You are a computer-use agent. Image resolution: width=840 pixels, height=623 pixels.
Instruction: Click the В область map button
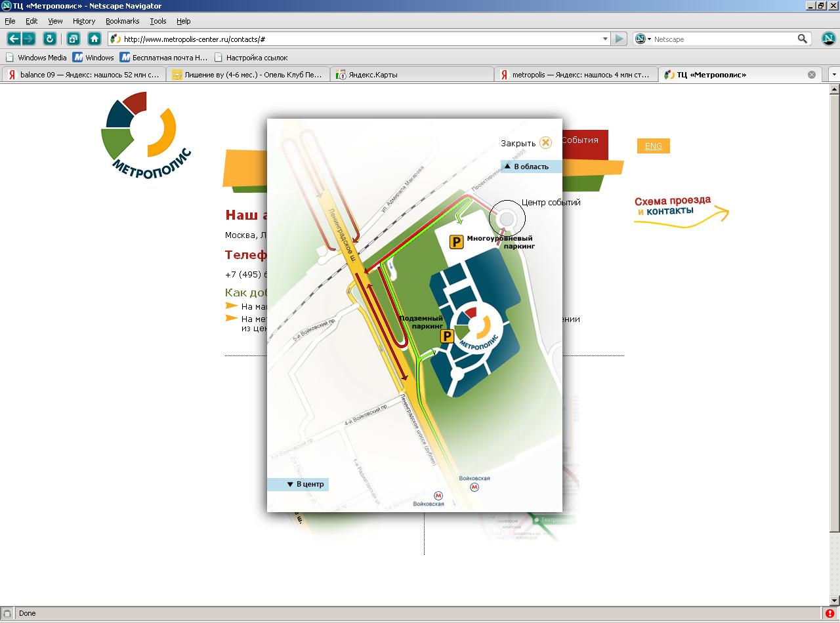[x=531, y=167]
